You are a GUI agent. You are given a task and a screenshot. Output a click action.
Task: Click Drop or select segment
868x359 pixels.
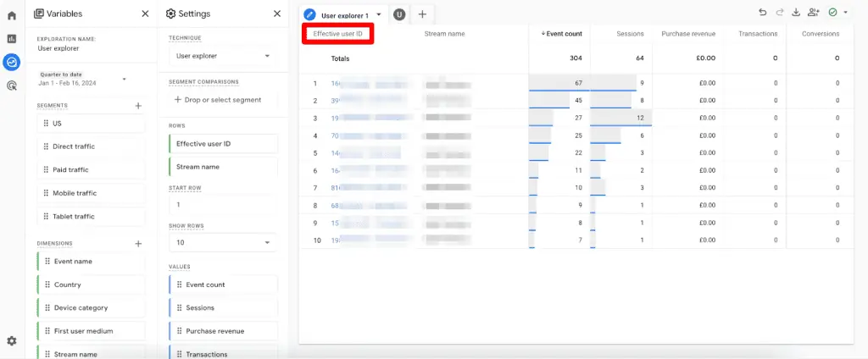(x=223, y=100)
